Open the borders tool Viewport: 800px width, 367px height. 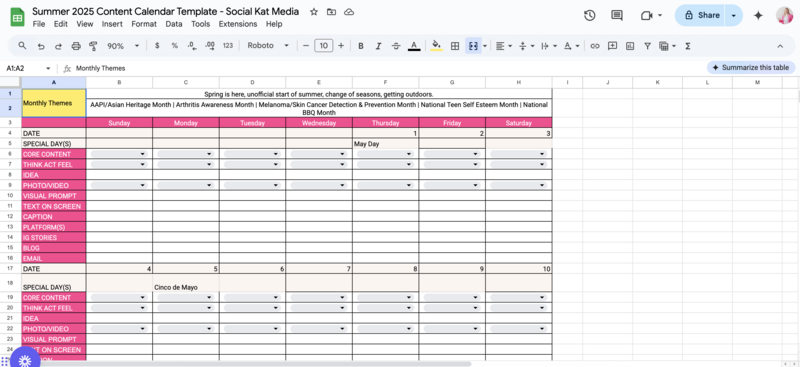(x=455, y=46)
